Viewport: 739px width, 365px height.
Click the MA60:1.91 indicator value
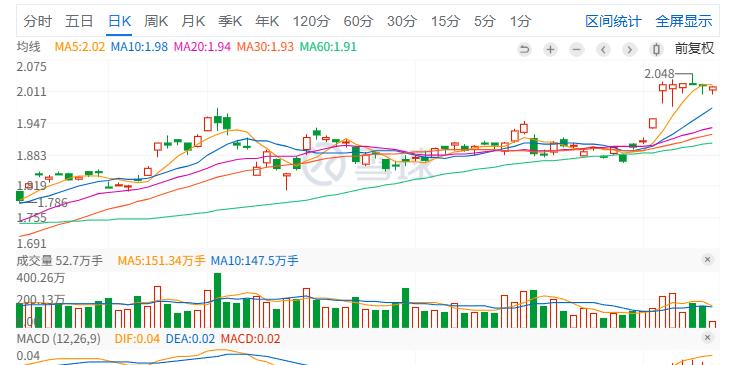coord(328,47)
